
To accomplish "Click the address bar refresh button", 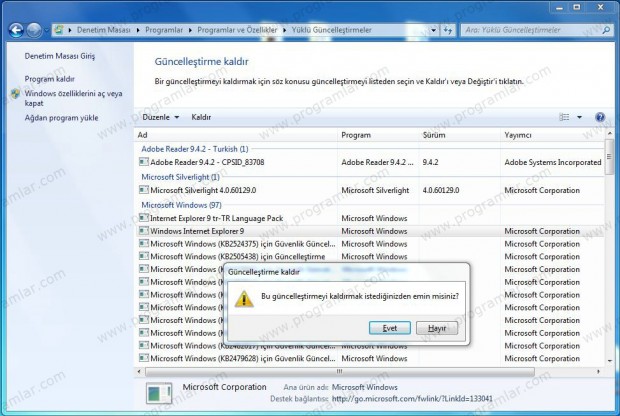I will click(448, 30).
